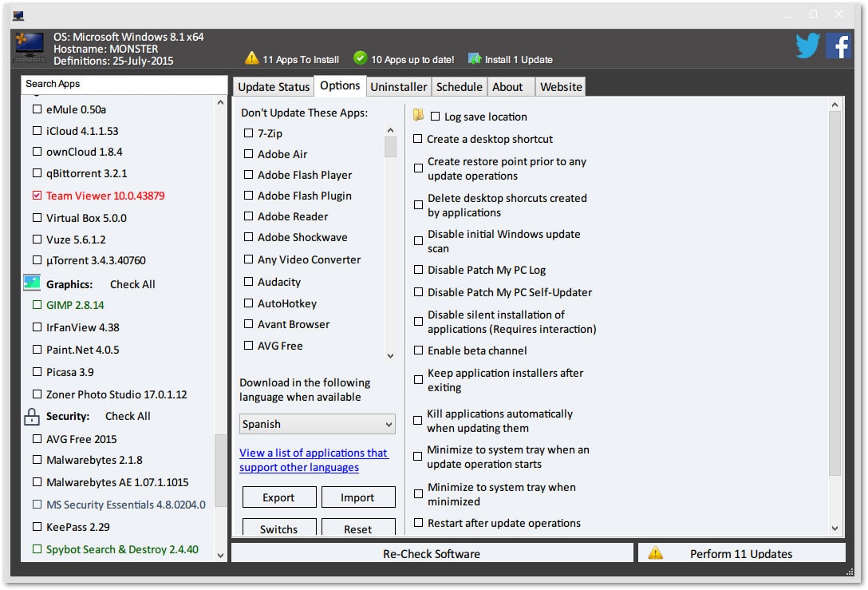The height and width of the screenshot is (590, 868).
Task: Enable Create a desktop shortcut
Action: 418,138
